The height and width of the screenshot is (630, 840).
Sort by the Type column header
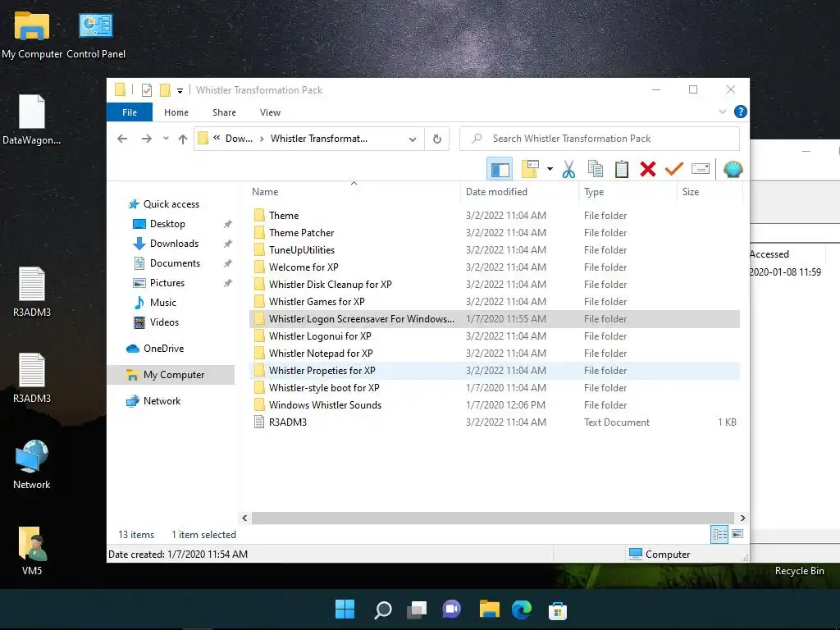click(628, 191)
